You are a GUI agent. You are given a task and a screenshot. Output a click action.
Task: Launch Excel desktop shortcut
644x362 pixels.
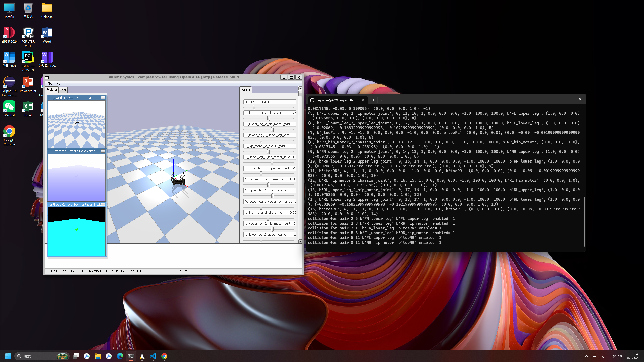tap(28, 109)
